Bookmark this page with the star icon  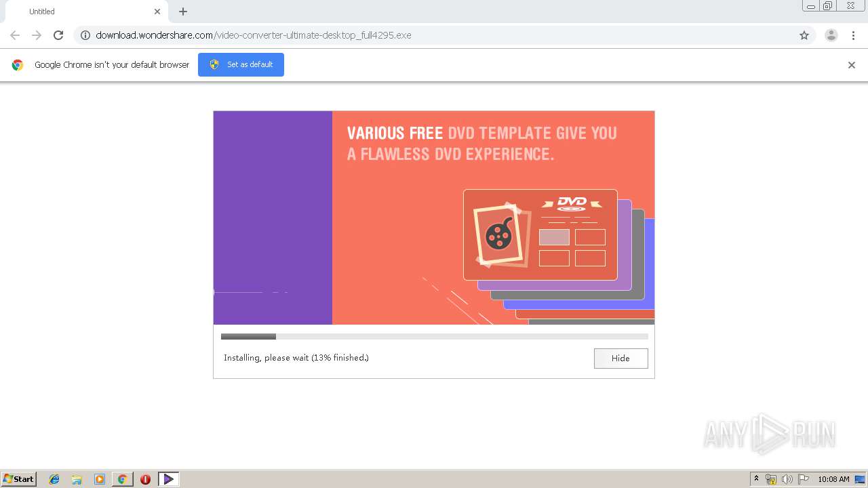click(804, 35)
